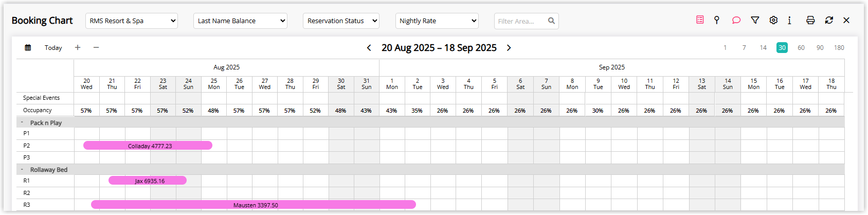
Task: Switch to 14 day view
Action: (x=763, y=48)
